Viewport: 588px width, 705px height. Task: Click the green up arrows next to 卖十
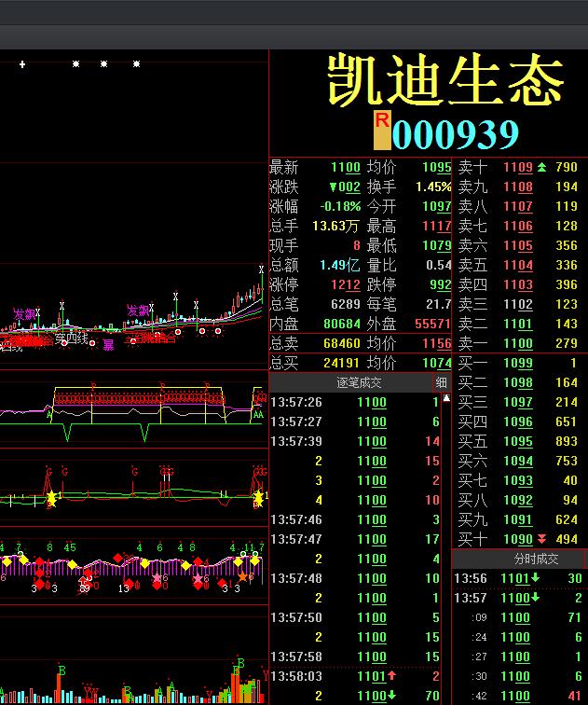coord(541,167)
